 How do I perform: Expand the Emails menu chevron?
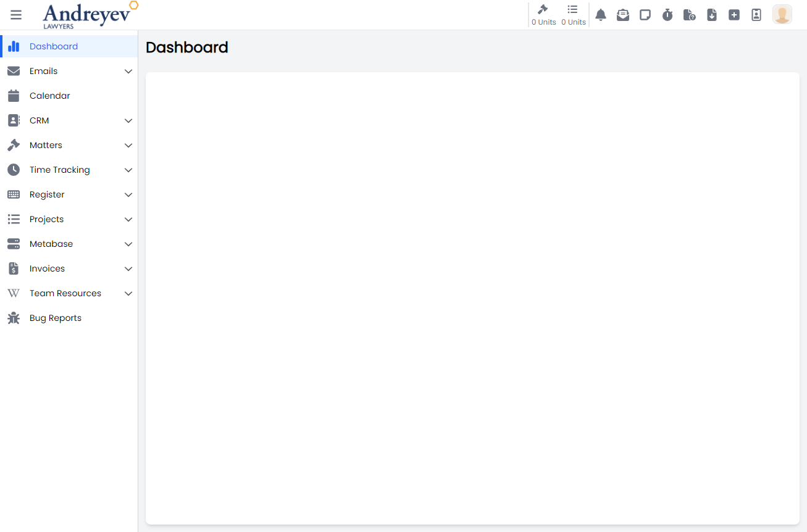(128, 72)
